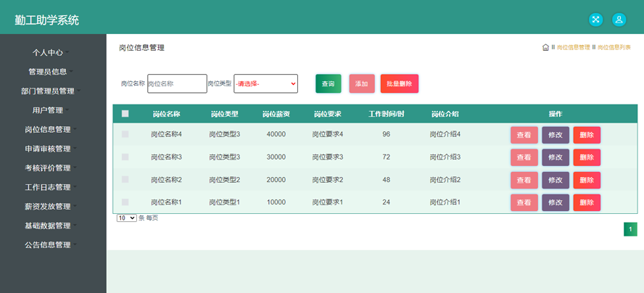Click the fullscreen toggle icon in header
Viewport: 644px width, 293px height.
pyautogui.click(x=595, y=20)
